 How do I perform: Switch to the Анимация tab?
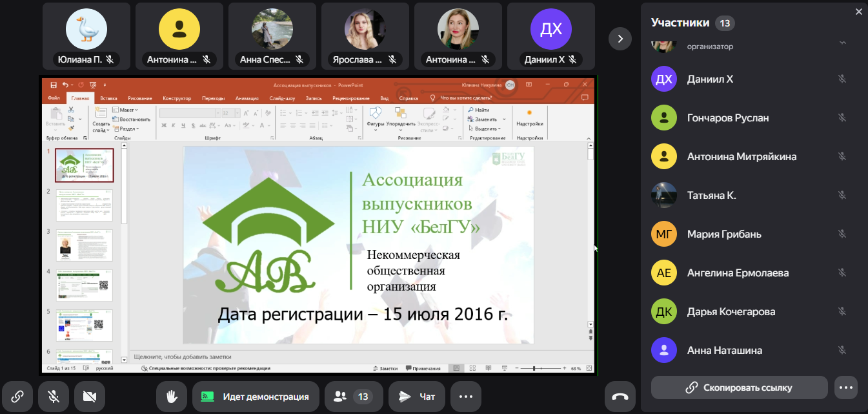coord(247,98)
